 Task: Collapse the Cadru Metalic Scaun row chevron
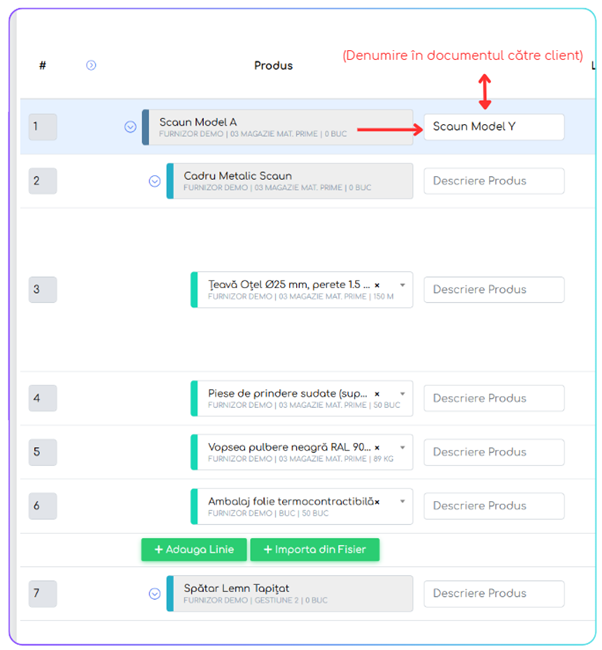[155, 181]
